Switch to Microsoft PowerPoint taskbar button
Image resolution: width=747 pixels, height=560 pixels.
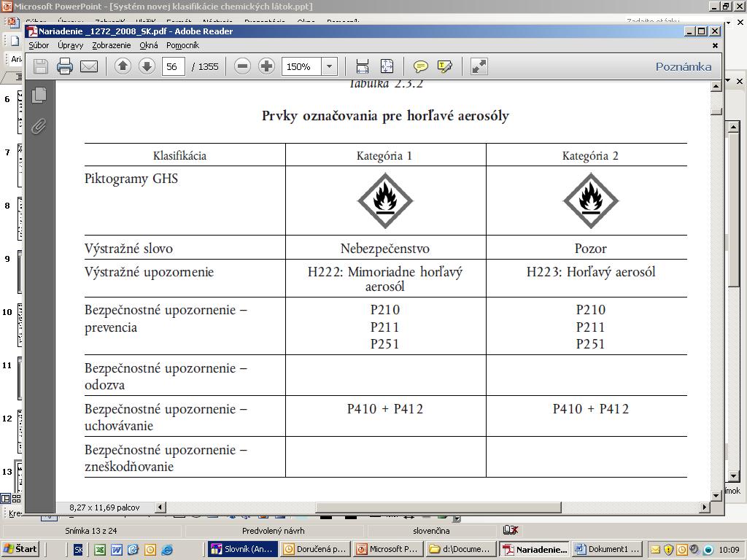click(388, 549)
